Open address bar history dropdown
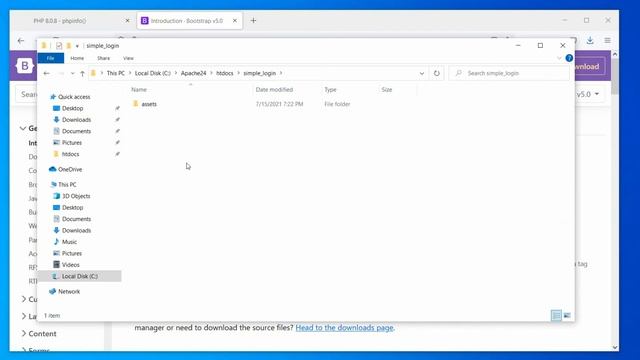This screenshot has width=640, height=360. point(422,73)
